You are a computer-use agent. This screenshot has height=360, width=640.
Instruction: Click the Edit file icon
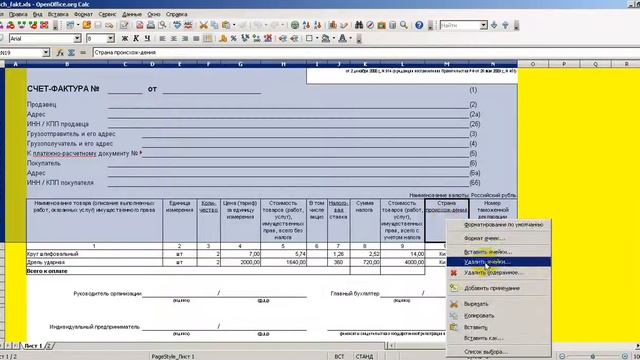[124, 25]
